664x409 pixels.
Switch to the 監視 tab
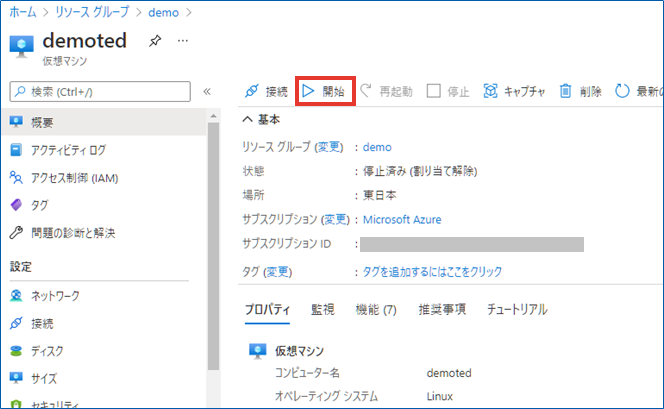pos(323,310)
